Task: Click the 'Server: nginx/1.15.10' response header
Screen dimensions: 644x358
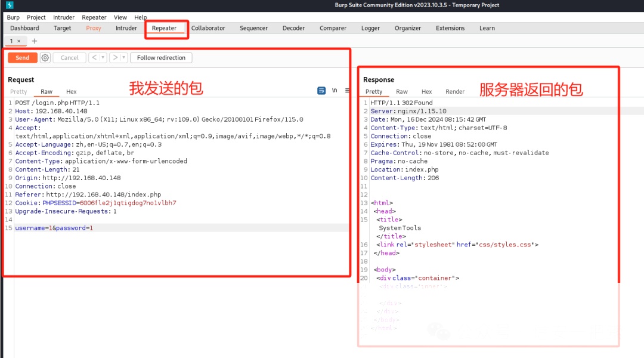Action: pyautogui.click(x=408, y=111)
